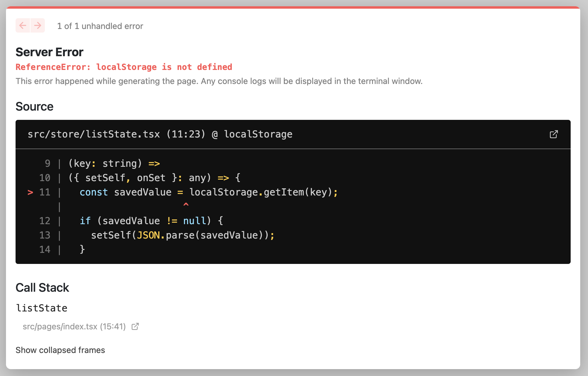588x376 pixels.
Task: Select the ReferenceError message text
Action: pyautogui.click(x=124, y=67)
